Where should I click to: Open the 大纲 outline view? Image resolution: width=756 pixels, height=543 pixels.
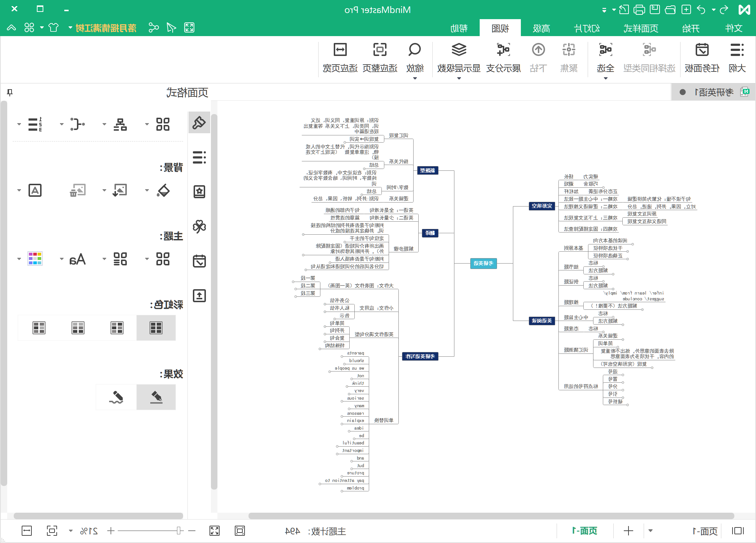pos(737,58)
